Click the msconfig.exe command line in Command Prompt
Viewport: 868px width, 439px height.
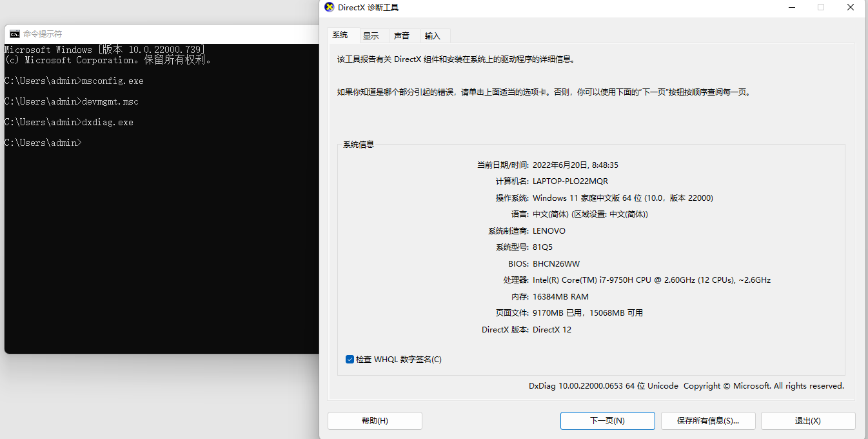[74, 81]
